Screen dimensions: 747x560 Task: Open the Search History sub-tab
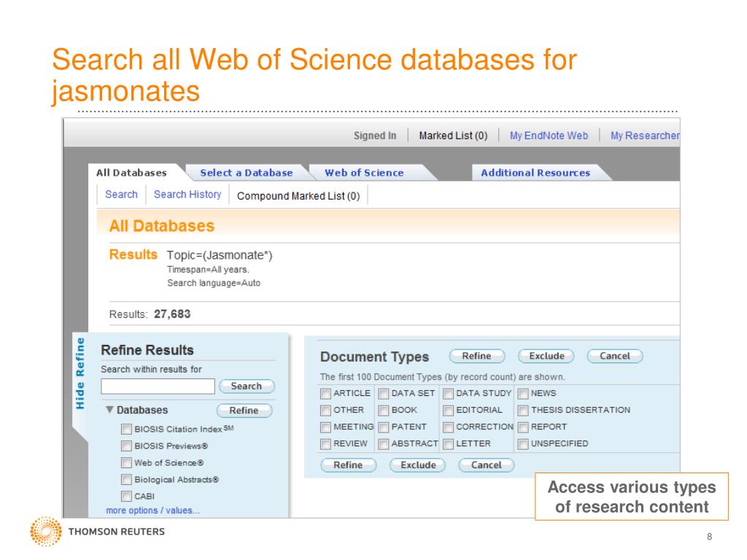tap(187, 195)
